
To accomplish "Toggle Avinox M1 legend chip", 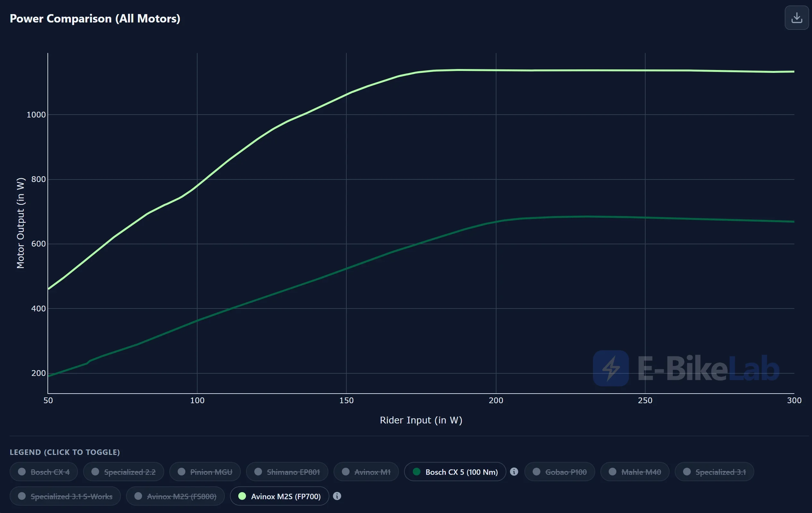I will (x=366, y=472).
